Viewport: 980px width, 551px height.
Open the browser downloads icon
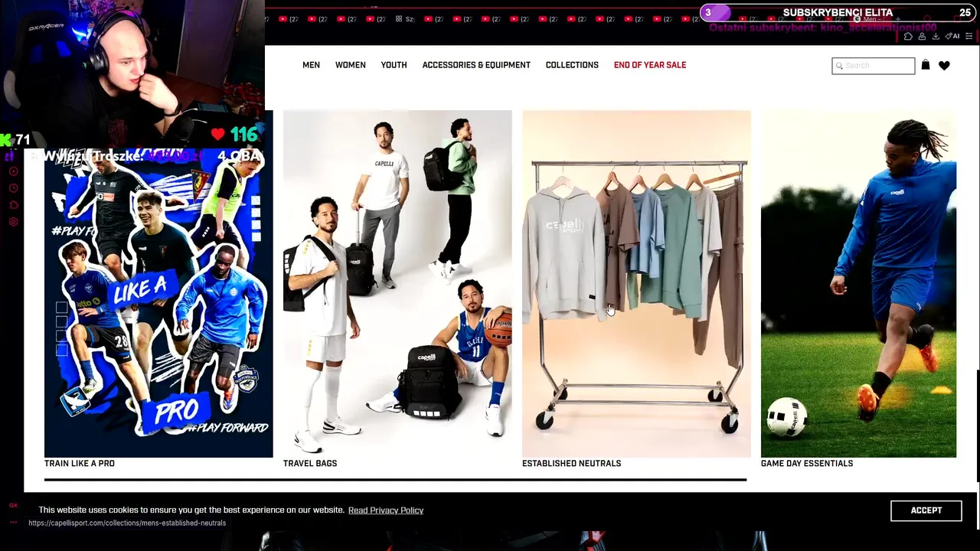[x=936, y=36]
